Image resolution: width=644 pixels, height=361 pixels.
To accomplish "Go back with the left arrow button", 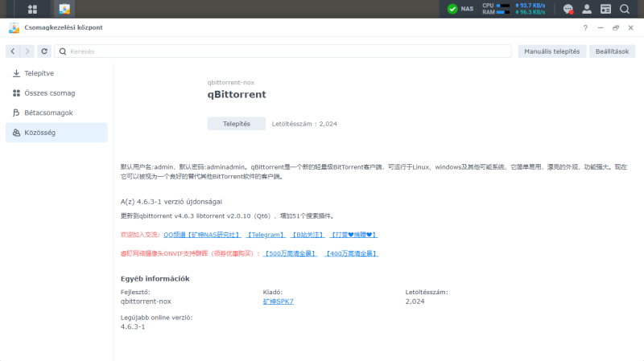I will (13, 51).
